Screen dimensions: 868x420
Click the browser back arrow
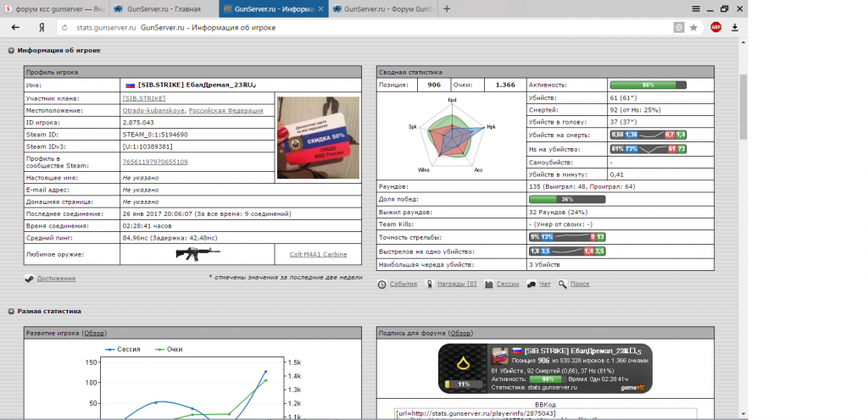pyautogui.click(x=15, y=27)
